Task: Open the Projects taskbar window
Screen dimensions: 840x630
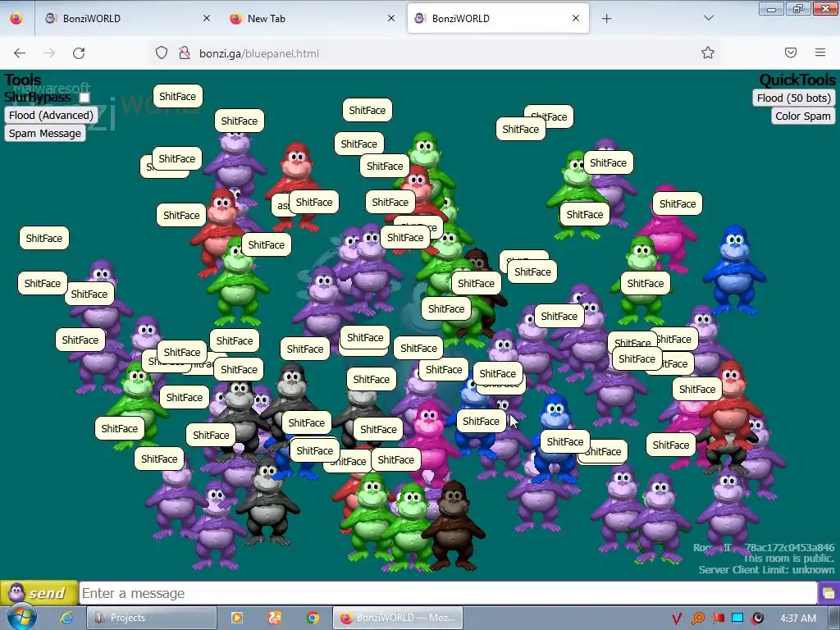Action: [x=152, y=618]
